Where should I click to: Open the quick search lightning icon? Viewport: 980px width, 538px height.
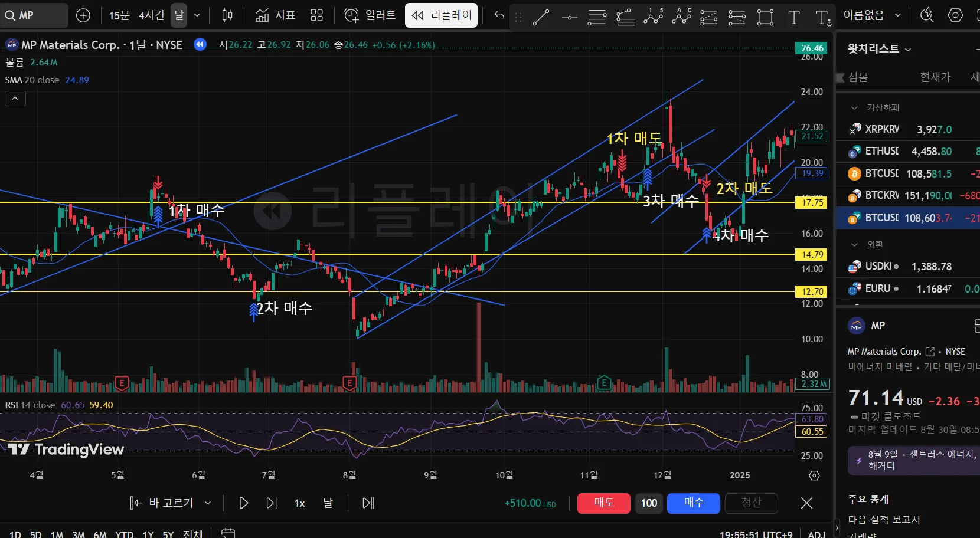click(x=927, y=15)
